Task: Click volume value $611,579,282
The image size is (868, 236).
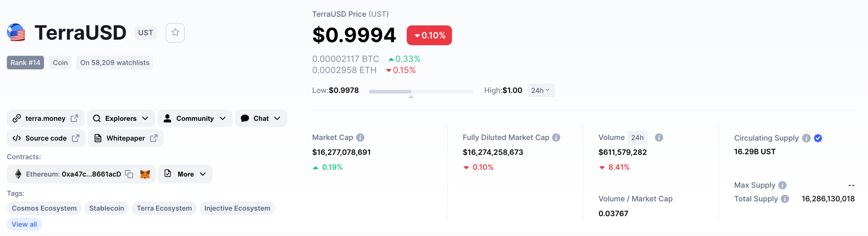Action: pyautogui.click(x=622, y=152)
